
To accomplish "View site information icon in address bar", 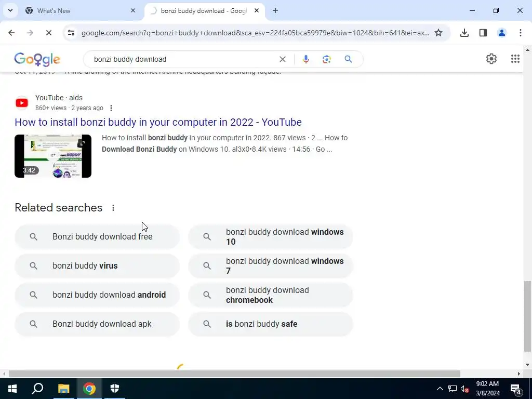I will (x=71, y=33).
